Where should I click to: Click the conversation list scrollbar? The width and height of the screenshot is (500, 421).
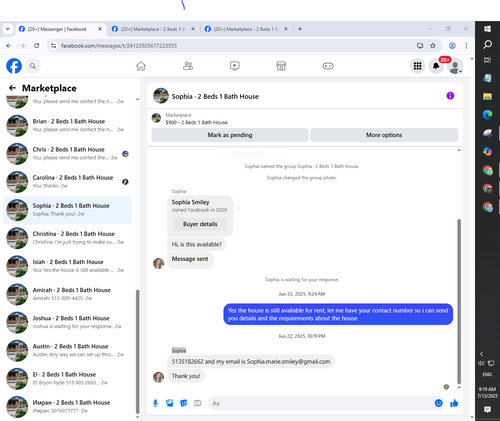coord(137,352)
